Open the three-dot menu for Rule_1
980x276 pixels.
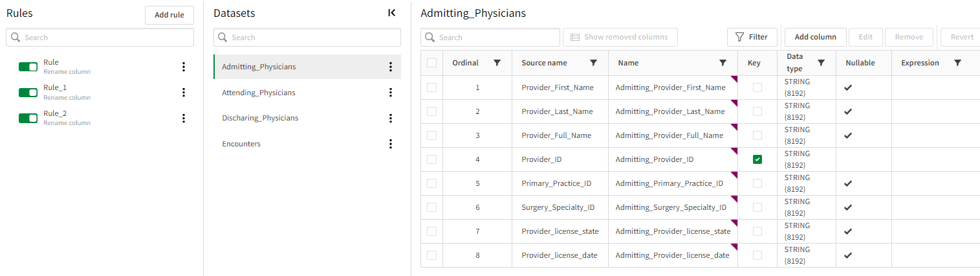click(184, 92)
